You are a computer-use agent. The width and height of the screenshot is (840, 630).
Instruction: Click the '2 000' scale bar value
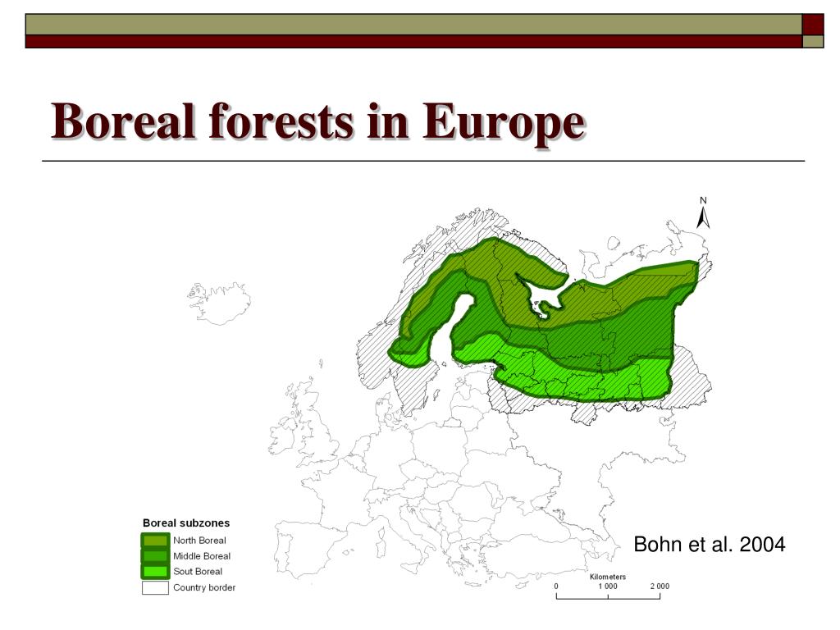660,586
